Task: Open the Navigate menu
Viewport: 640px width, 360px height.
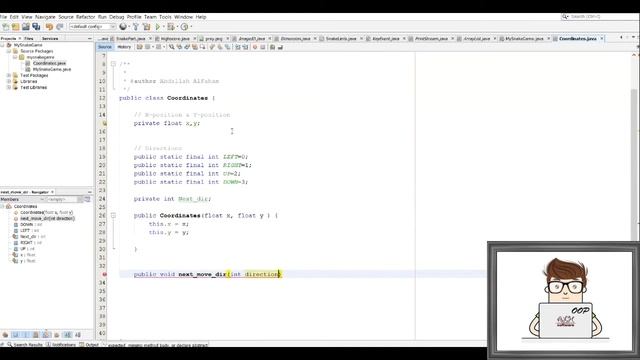Action: [x=45, y=17]
